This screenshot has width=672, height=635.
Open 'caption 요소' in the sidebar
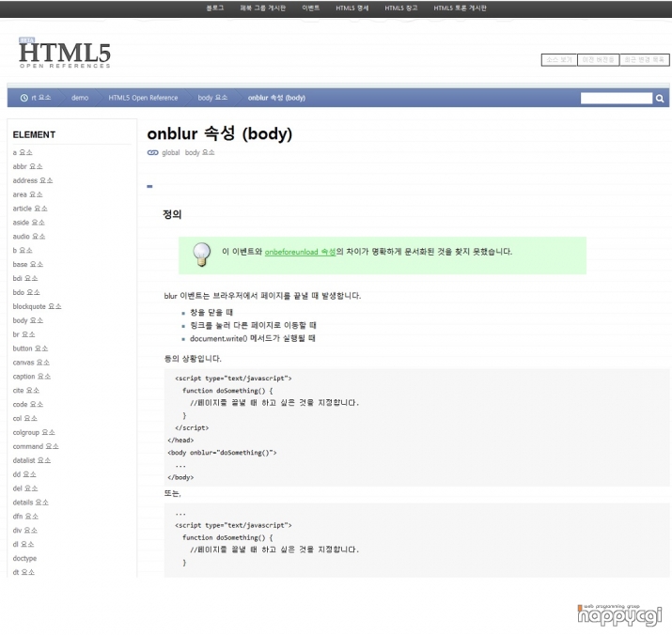[x=32, y=376]
